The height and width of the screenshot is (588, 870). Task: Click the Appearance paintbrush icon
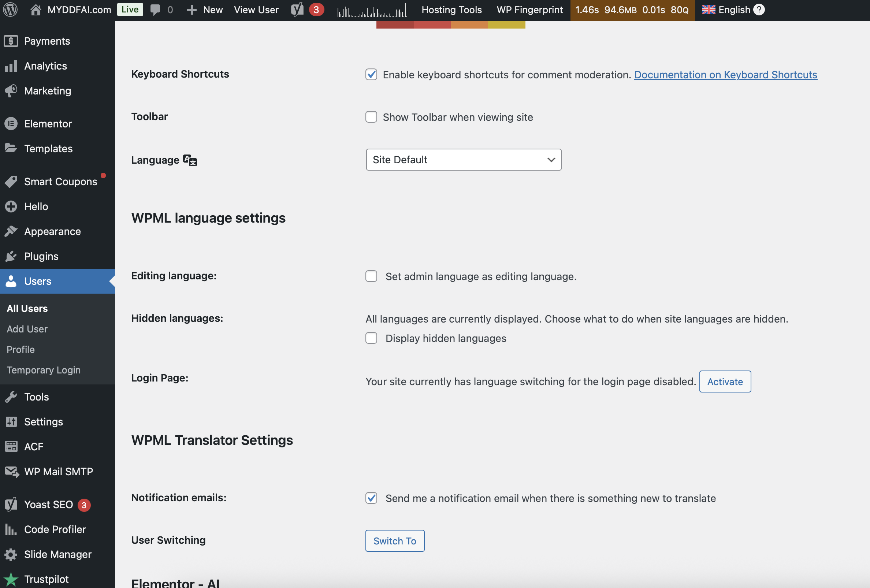pyautogui.click(x=11, y=231)
